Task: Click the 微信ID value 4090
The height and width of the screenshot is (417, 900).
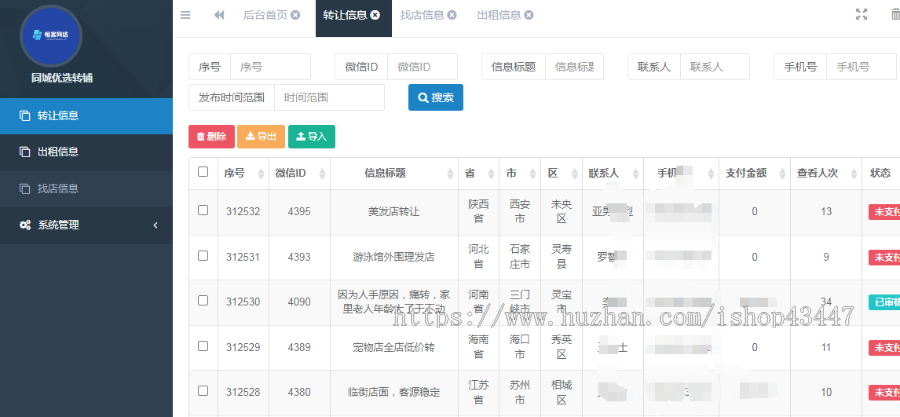Action: pyautogui.click(x=299, y=302)
